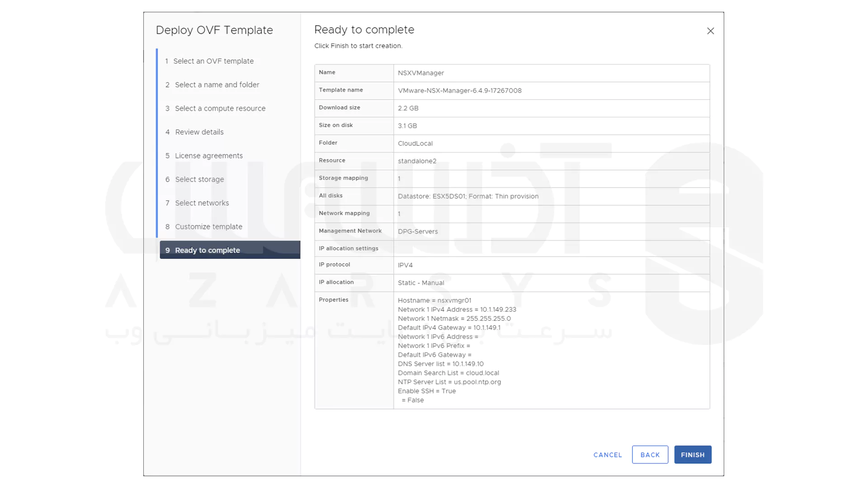CANCEL the OVF deployment
Viewport: 868px width, 488px height.
point(608,455)
